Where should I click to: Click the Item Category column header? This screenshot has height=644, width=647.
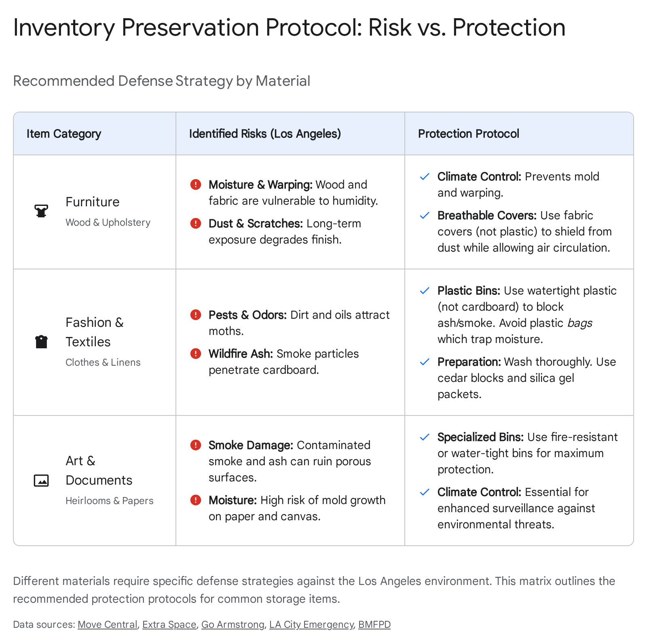[x=64, y=134]
